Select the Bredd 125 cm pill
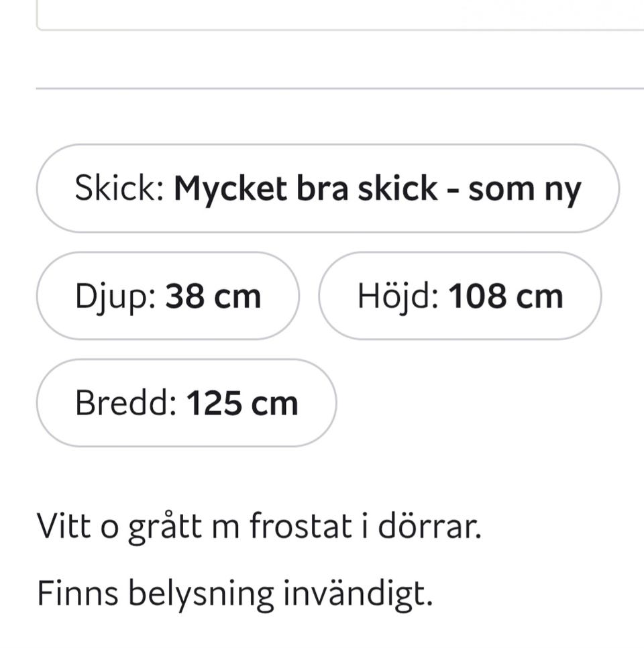 pyautogui.click(x=186, y=403)
